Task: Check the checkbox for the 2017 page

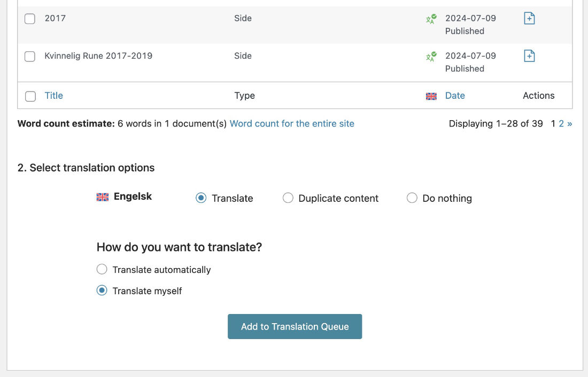Action: [x=29, y=18]
